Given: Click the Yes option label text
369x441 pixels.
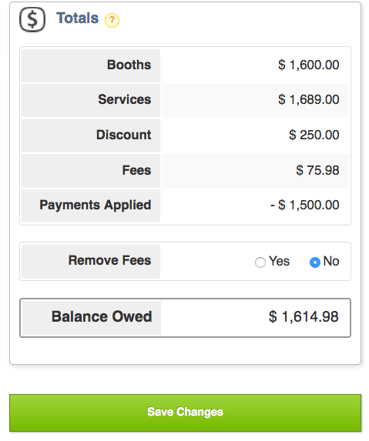Looking at the screenshot, I should pos(279,261).
